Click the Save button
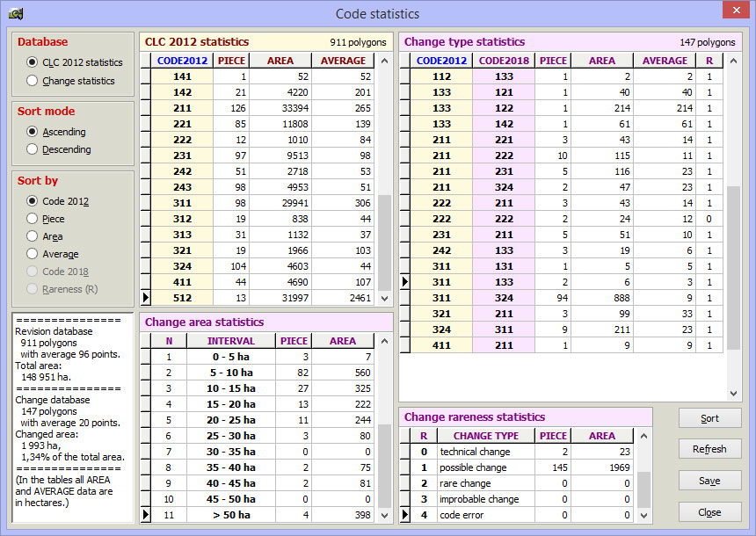 709,481
